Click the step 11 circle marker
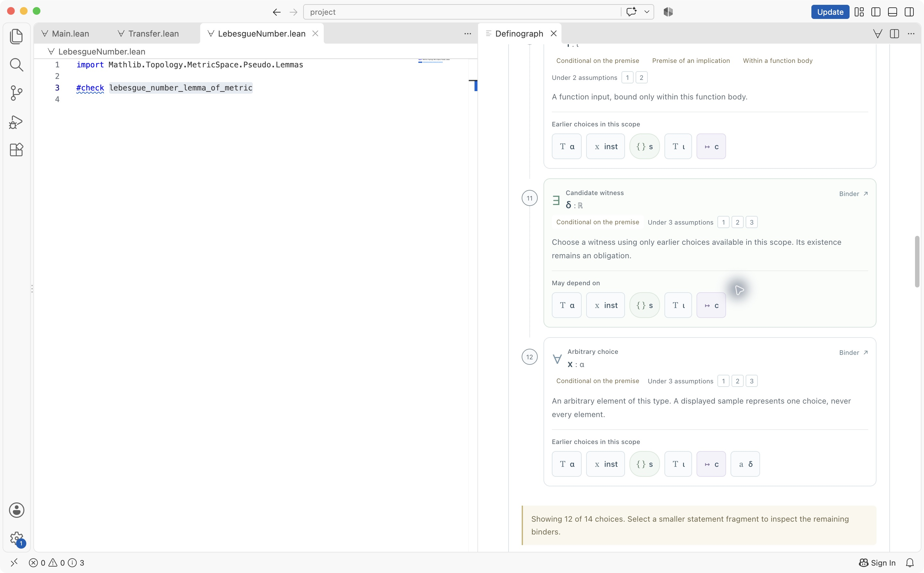 [529, 198]
